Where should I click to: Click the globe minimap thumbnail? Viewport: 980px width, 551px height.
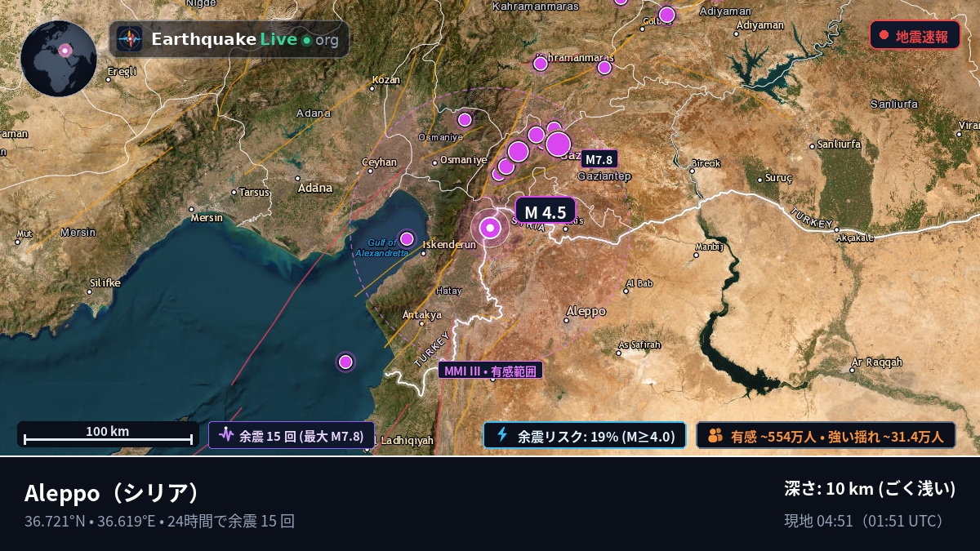tap(59, 59)
